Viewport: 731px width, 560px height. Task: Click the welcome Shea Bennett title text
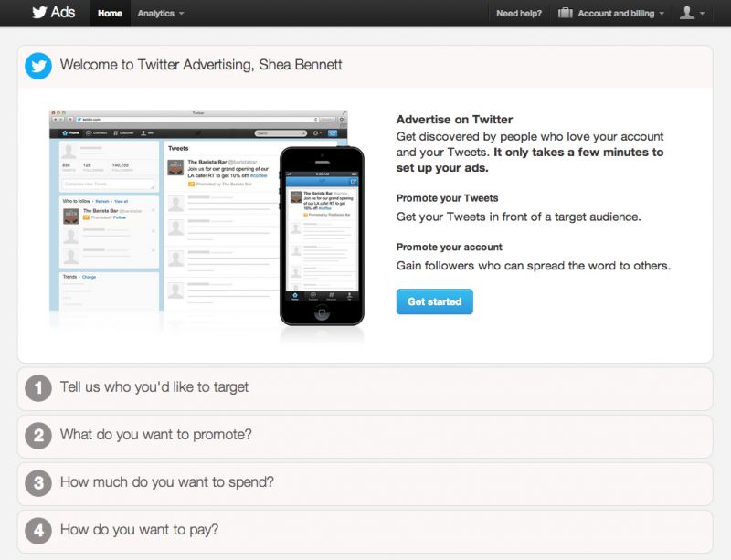[x=201, y=65]
